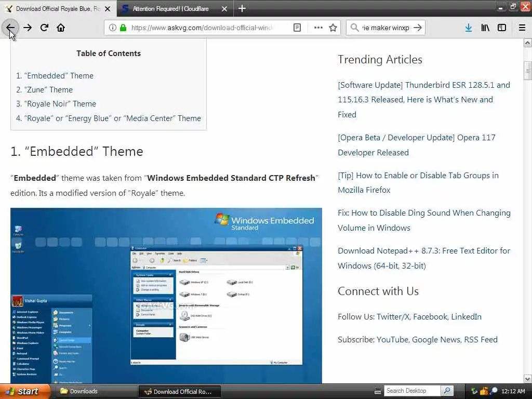The width and height of the screenshot is (532, 399).
Task: Click the orange security tray icon
Action: [484, 391]
